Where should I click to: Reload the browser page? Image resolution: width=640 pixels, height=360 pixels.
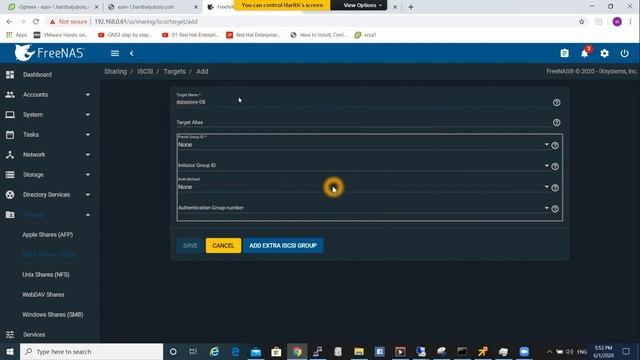pyautogui.click(x=36, y=22)
